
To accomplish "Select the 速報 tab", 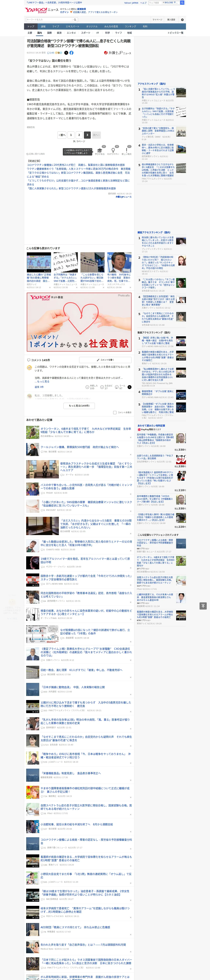I will click(43, 26).
